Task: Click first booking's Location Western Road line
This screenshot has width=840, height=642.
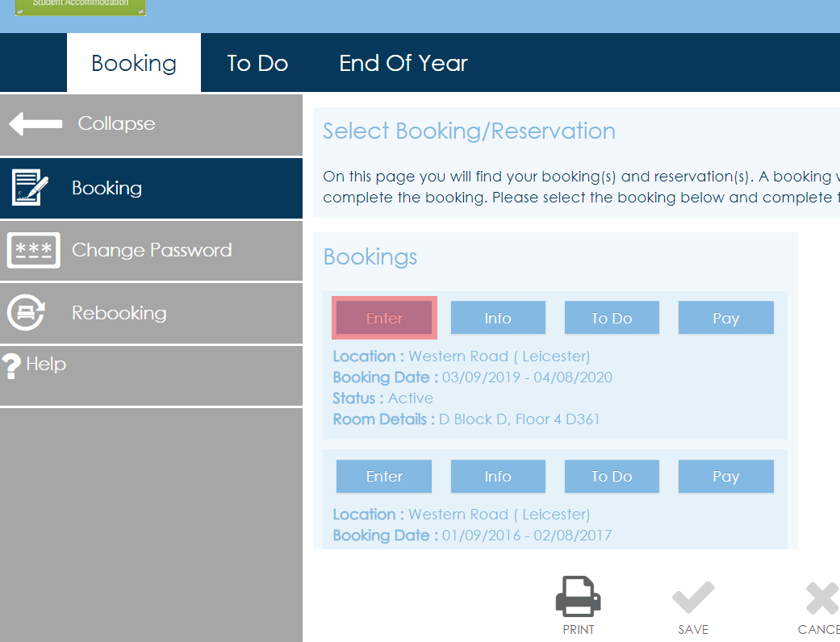Action: (462, 356)
